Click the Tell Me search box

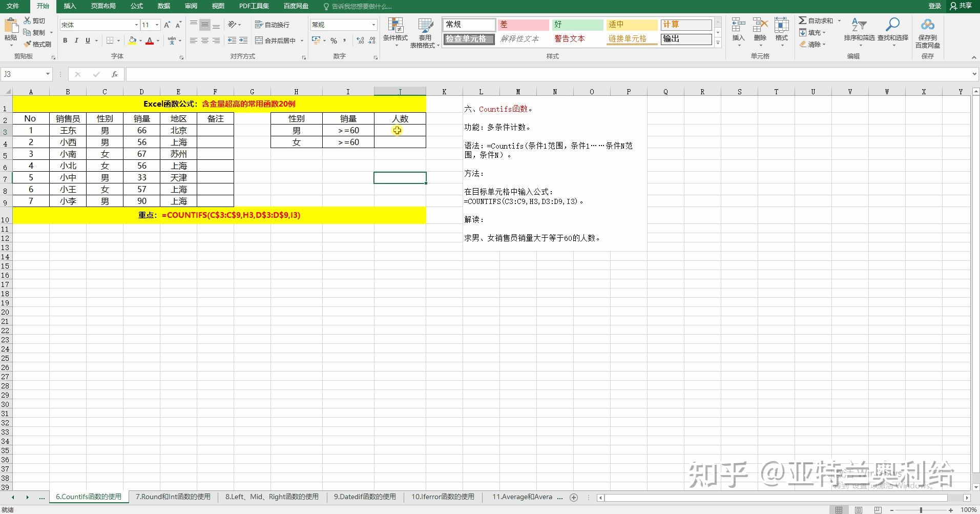coord(357,6)
